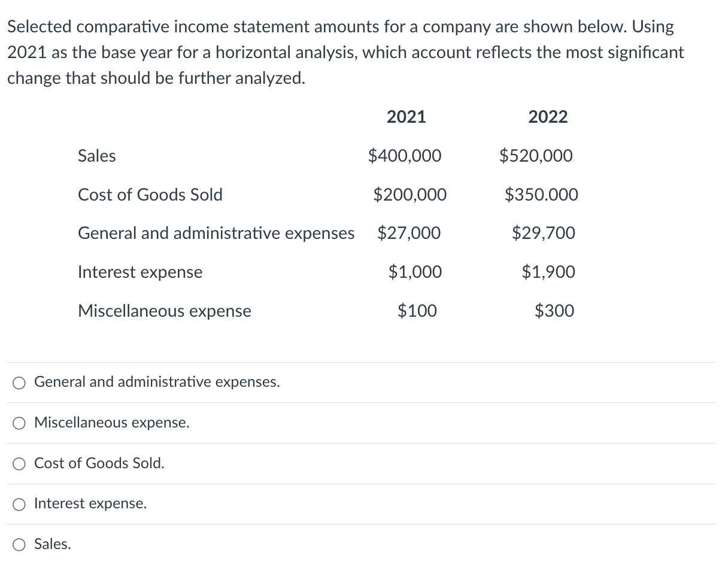728x570 pixels.
Task: Select the Interest expense radio option
Action: coord(20,504)
